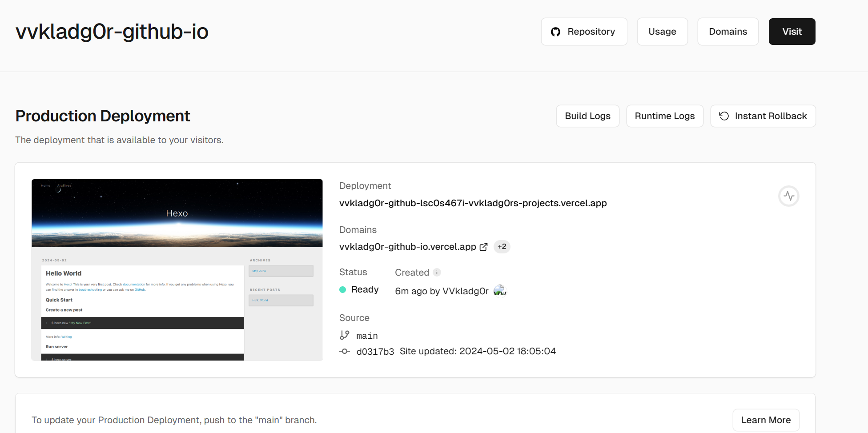Viewport: 868px width, 433px height.
Task: Click the green Ready status dot
Action: [343, 290]
